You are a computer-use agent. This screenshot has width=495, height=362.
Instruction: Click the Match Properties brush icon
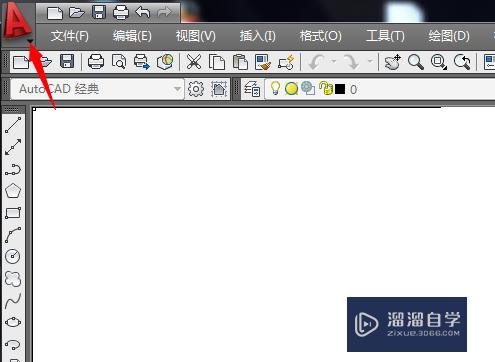tap(263, 62)
